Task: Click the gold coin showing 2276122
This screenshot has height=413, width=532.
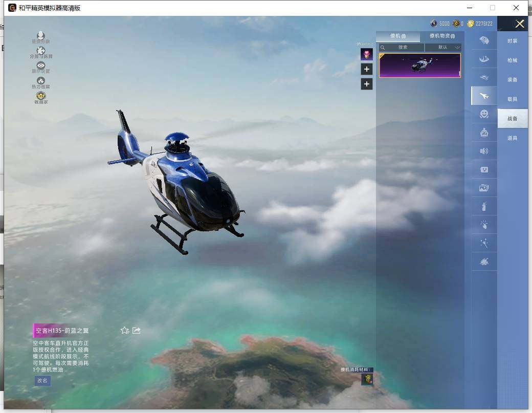Action: coord(471,24)
